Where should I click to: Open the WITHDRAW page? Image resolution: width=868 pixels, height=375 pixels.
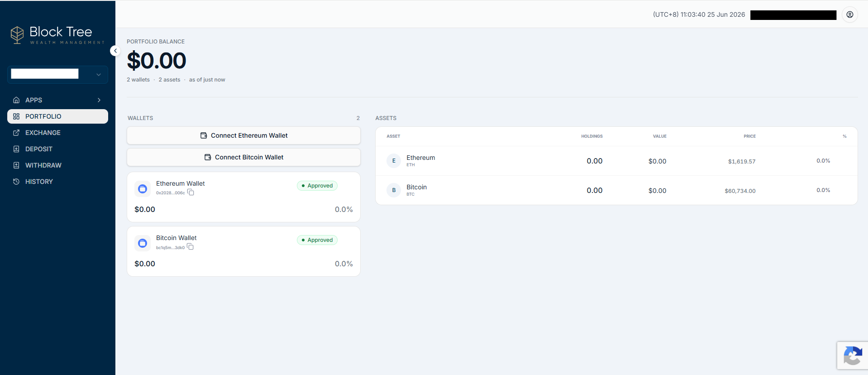57,165
